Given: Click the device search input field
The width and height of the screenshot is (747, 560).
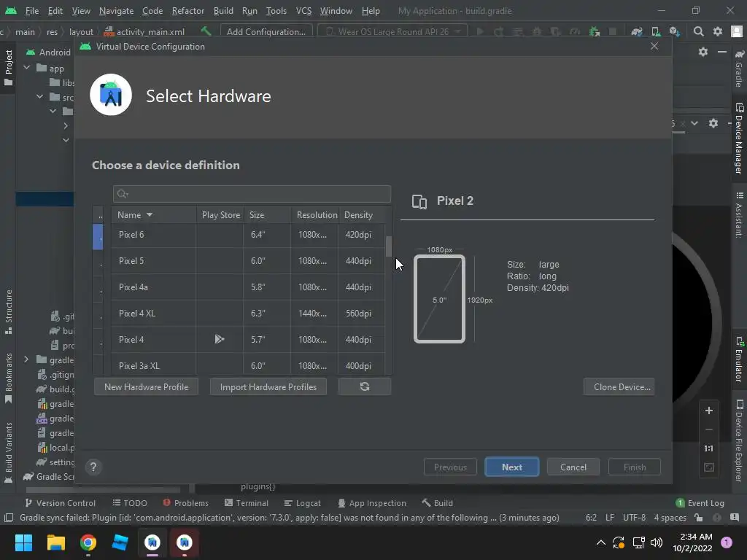Looking at the screenshot, I should pos(252,194).
